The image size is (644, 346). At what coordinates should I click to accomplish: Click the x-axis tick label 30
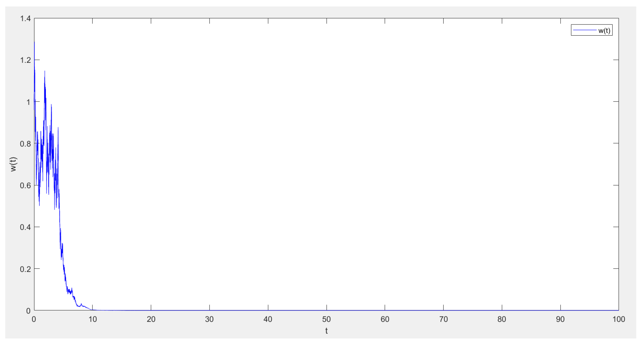(209, 319)
